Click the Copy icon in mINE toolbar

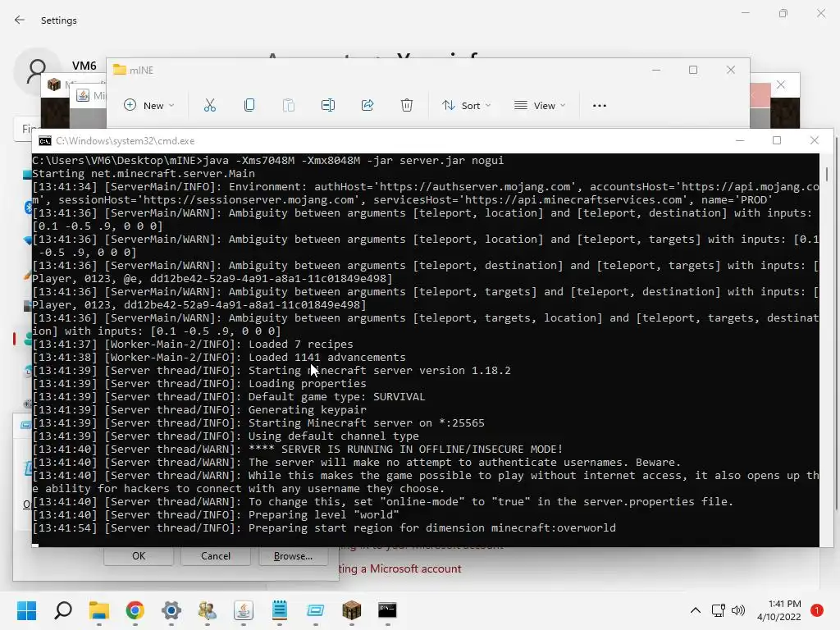coord(249,105)
